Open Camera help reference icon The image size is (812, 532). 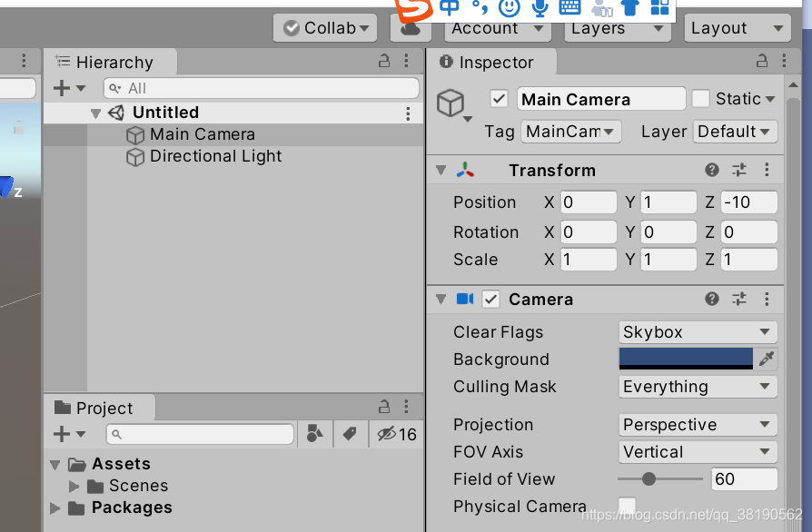point(712,299)
